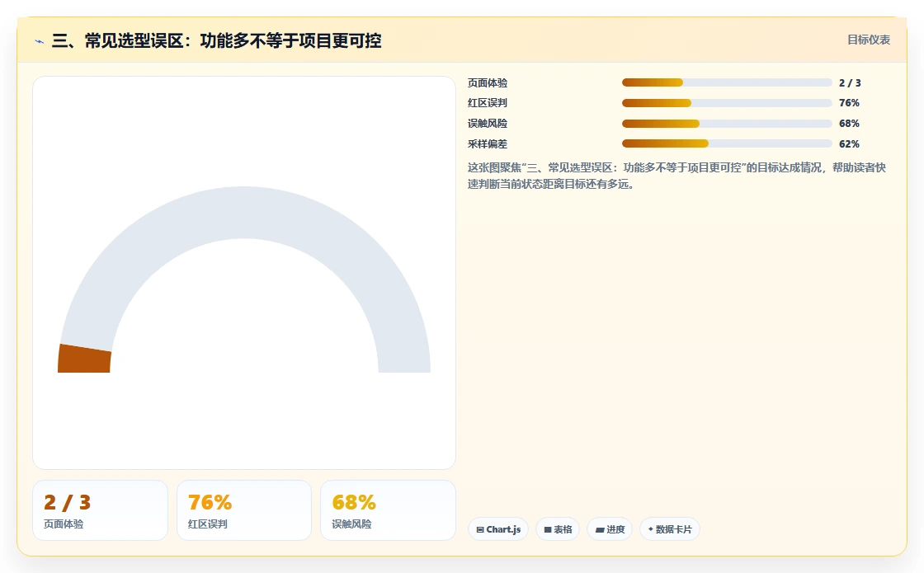Screen dimensions: 924x573
Task: Click the 误触风险 label in the progress list
Action: 488,124
